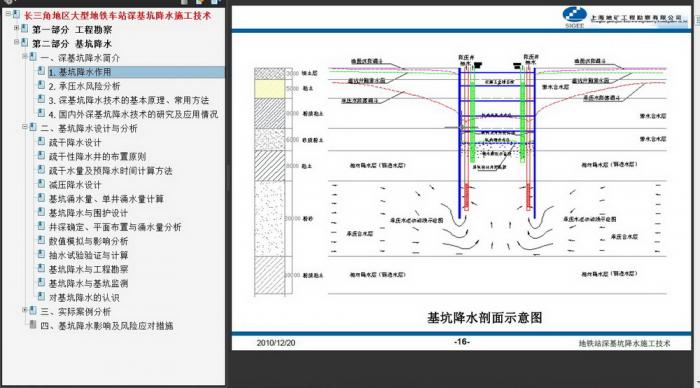Go to bookmark 第二部分 基坑降水

[72, 44]
